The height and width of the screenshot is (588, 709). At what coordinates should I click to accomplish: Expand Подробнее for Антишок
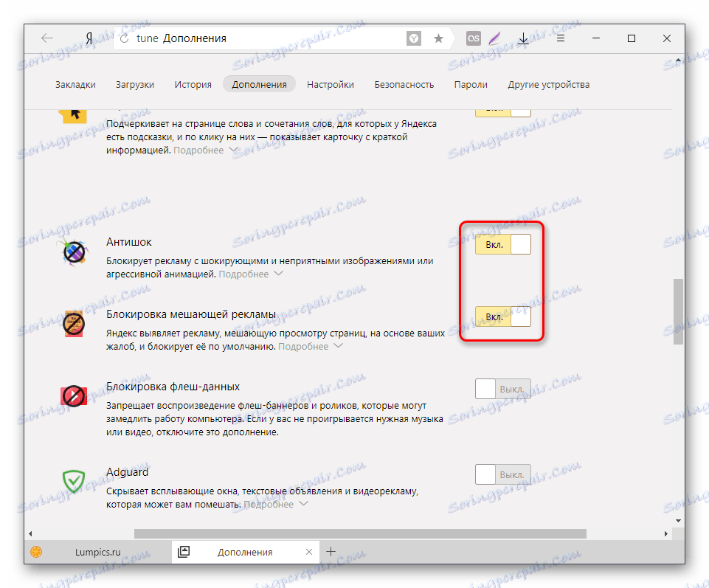[251, 274]
